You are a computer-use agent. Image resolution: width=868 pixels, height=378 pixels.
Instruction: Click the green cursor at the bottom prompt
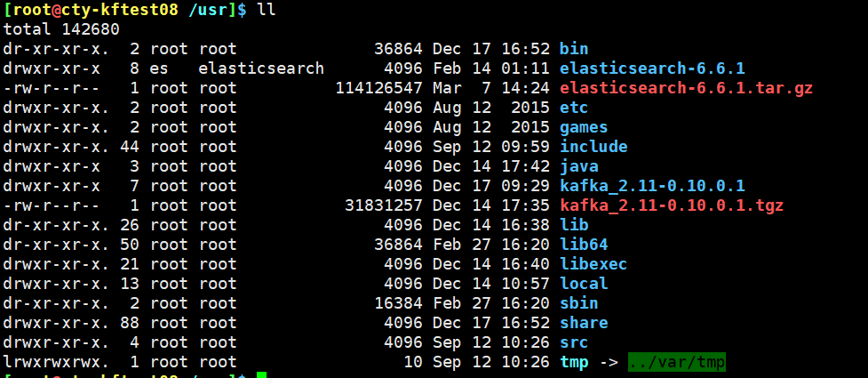tap(262, 375)
